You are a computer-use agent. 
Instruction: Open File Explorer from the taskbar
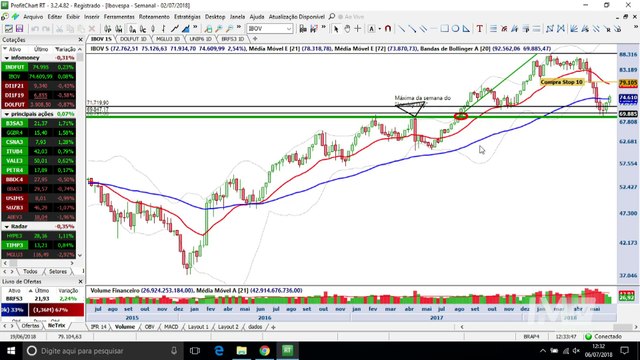click(242, 351)
